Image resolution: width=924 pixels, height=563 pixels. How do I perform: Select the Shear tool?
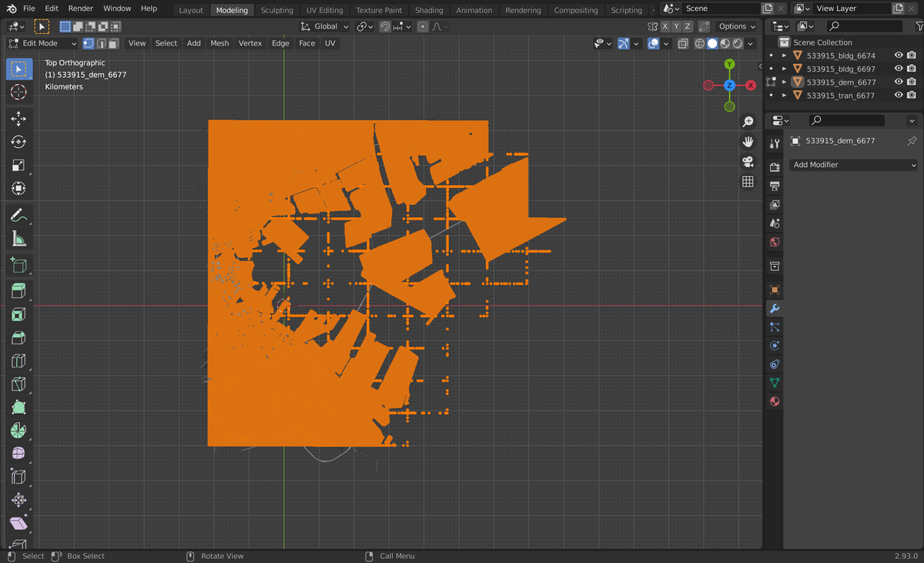[x=18, y=523]
